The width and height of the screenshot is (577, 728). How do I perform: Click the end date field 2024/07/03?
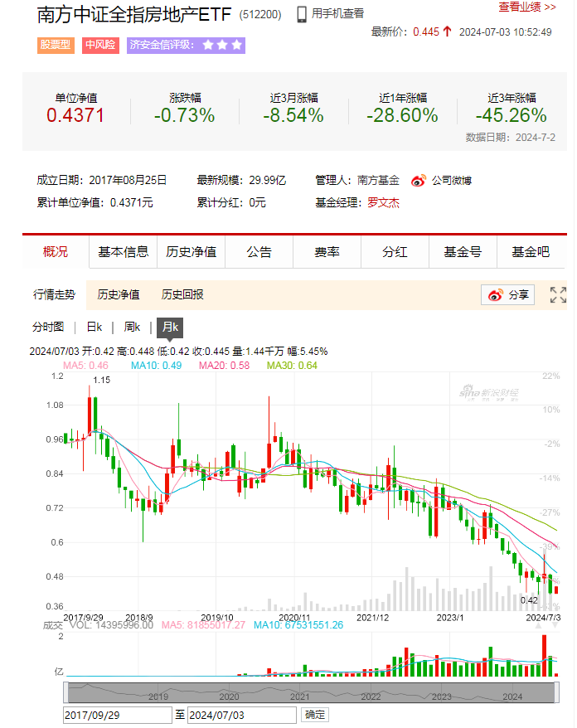(242, 715)
